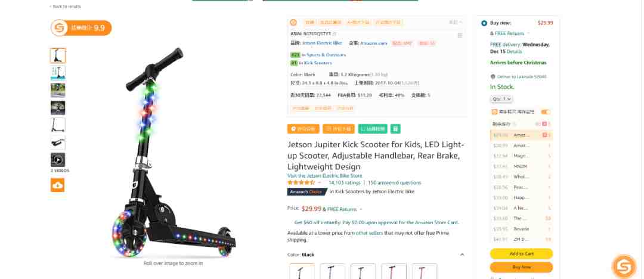Click the orange circle icon at panel top-left
The height and width of the screenshot is (279, 644).
pyautogui.click(x=293, y=22)
